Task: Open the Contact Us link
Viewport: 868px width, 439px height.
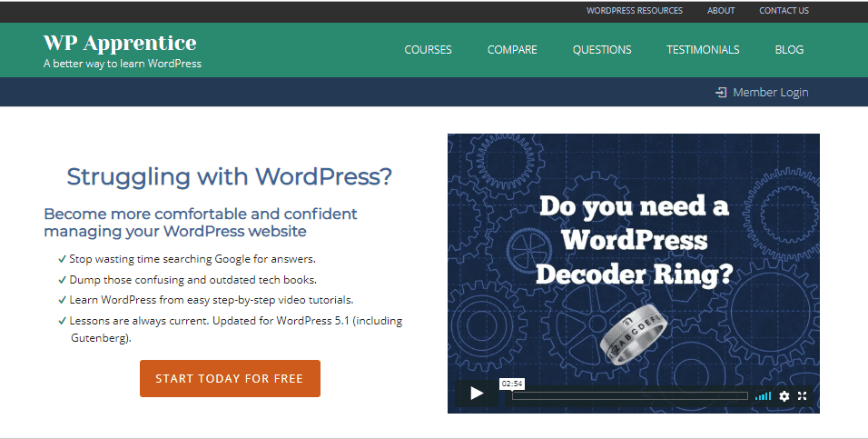Action: 784,11
